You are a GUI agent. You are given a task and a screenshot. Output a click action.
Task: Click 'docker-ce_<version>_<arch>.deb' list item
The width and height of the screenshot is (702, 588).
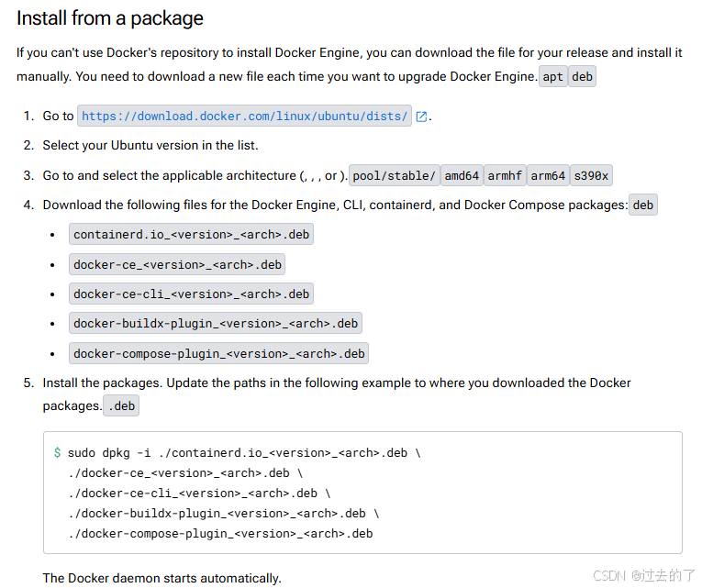click(177, 264)
